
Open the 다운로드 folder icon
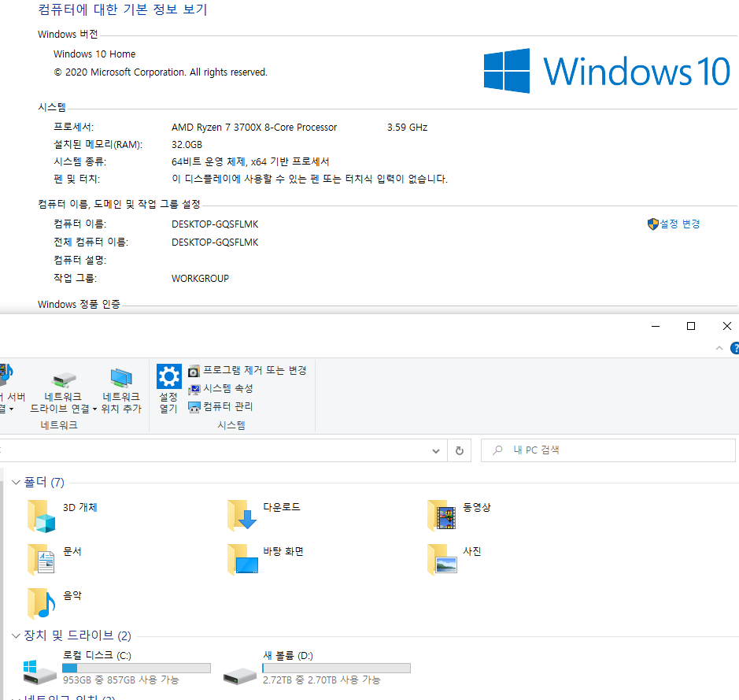click(242, 516)
